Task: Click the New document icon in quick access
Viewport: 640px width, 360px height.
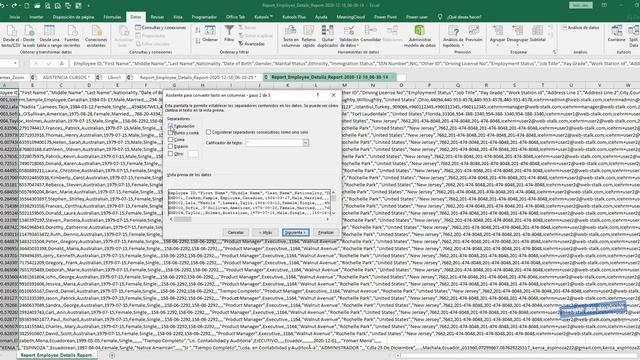Action: pyautogui.click(x=27, y=6)
